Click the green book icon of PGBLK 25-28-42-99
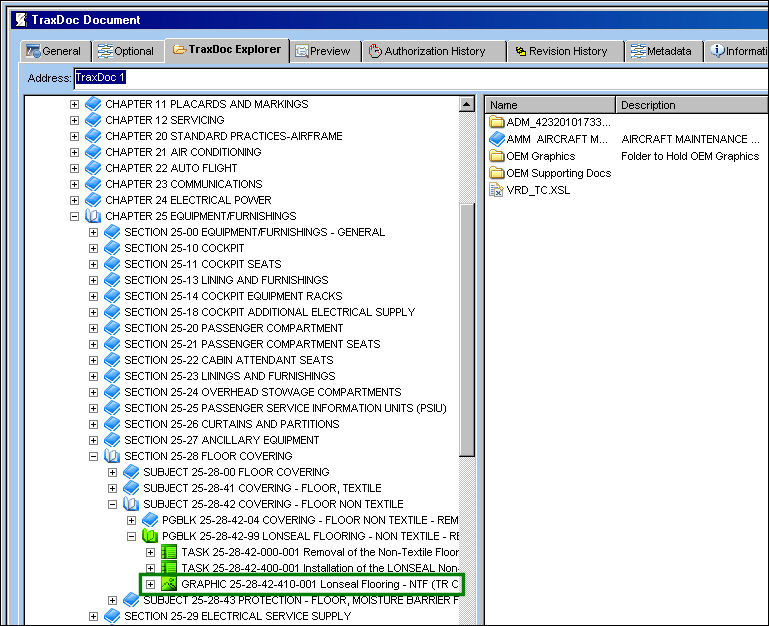769x626 pixels. tap(150, 536)
